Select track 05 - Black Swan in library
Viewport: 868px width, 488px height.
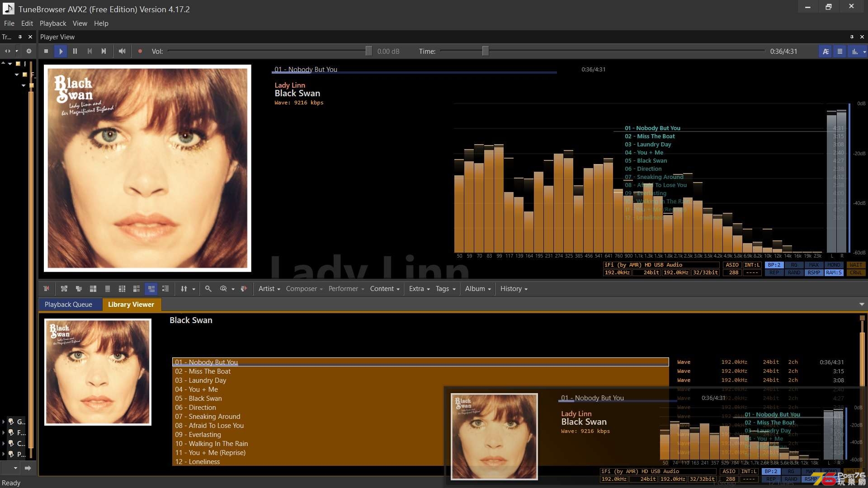click(x=420, y=399)
